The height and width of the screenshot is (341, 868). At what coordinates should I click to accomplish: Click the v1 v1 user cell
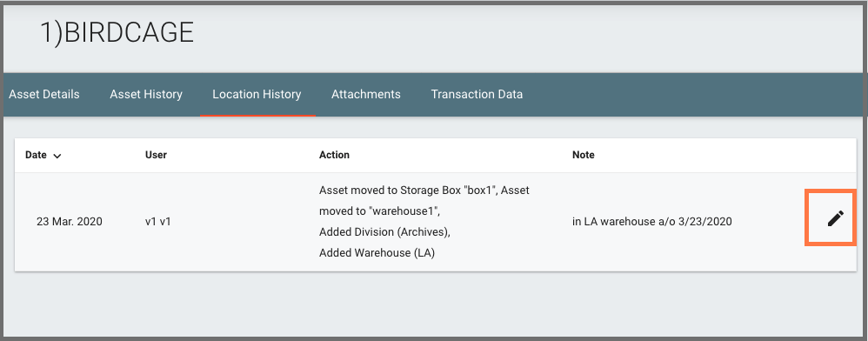pos(157,222)
